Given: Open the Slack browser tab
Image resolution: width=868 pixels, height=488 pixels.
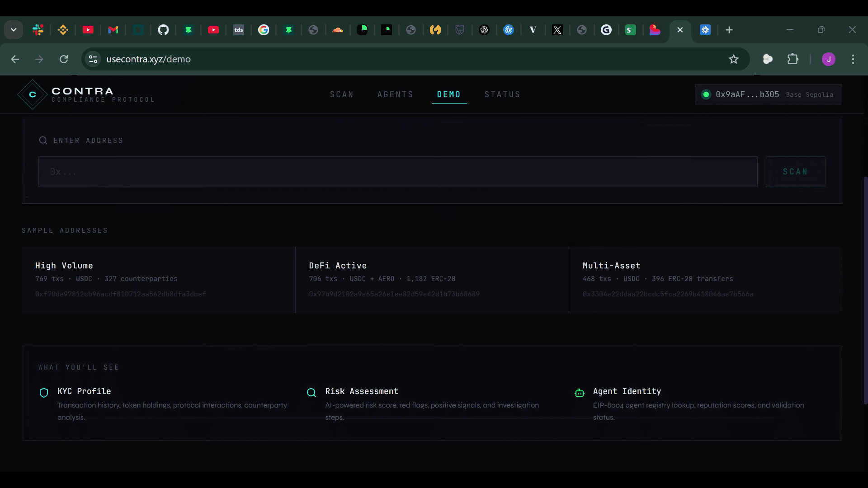Looking at the screenshot, I should 38,30.
